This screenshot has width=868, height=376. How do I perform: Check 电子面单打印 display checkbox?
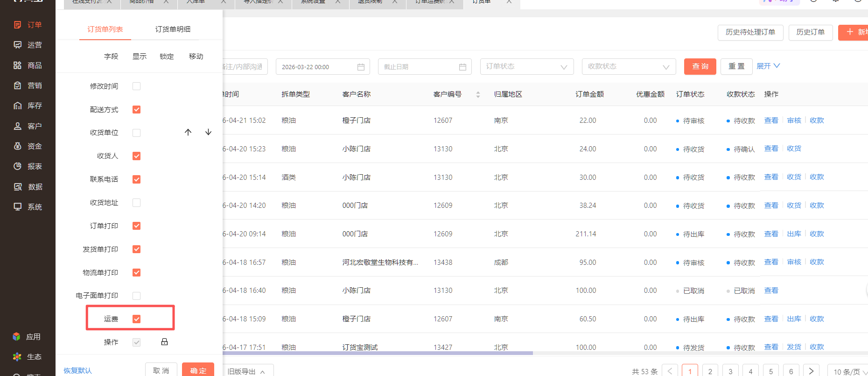pyautogui.click(x=136, y=296)
